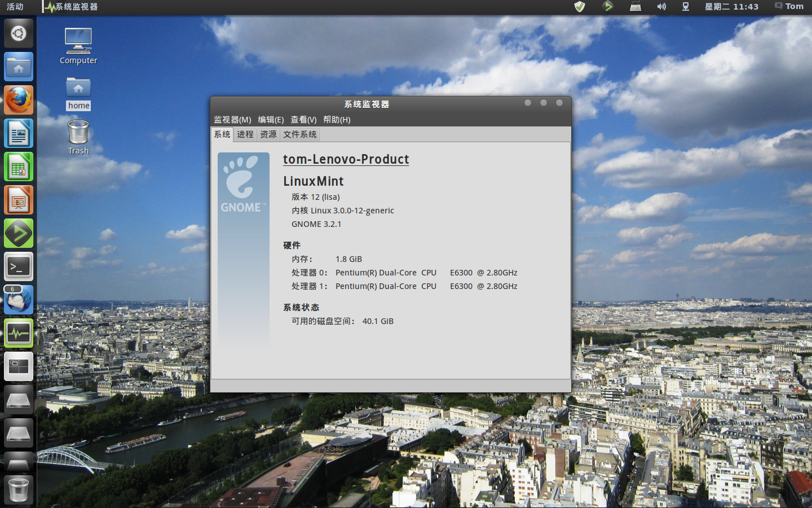Image resolution: width=812 pixels, height=508 pixels.
Task: Open the volume control in the top panel
Action: [661, 7]
